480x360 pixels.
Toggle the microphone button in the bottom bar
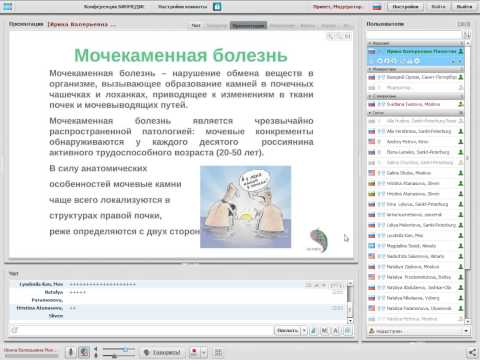[71, 352]
